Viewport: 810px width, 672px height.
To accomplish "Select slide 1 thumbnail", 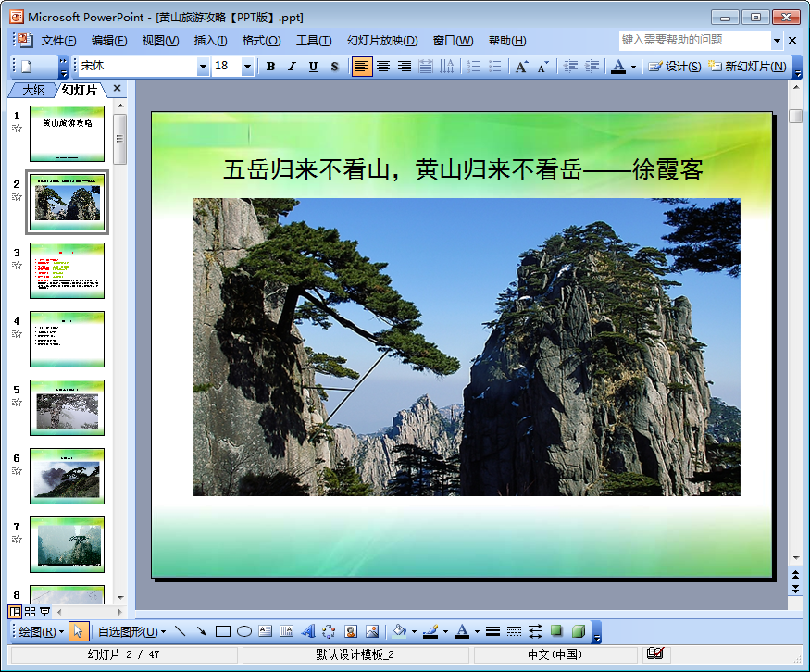I will [x=68, y=134].
